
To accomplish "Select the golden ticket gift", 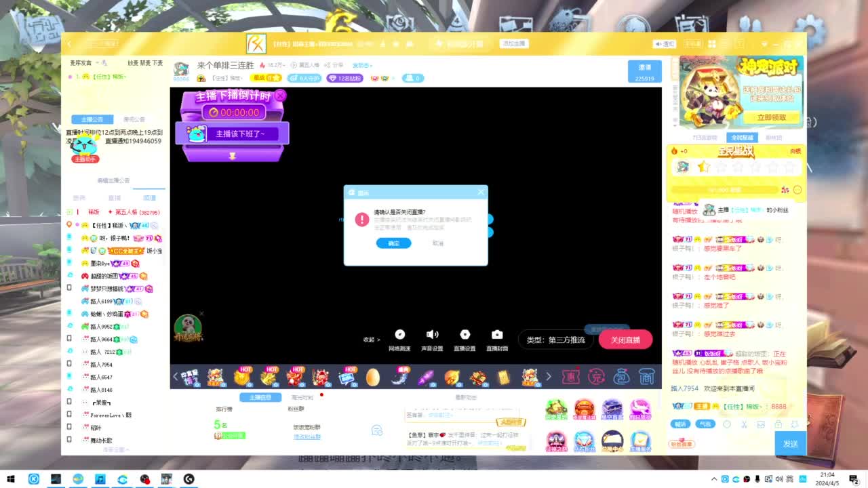I will [x=503, y=378].
